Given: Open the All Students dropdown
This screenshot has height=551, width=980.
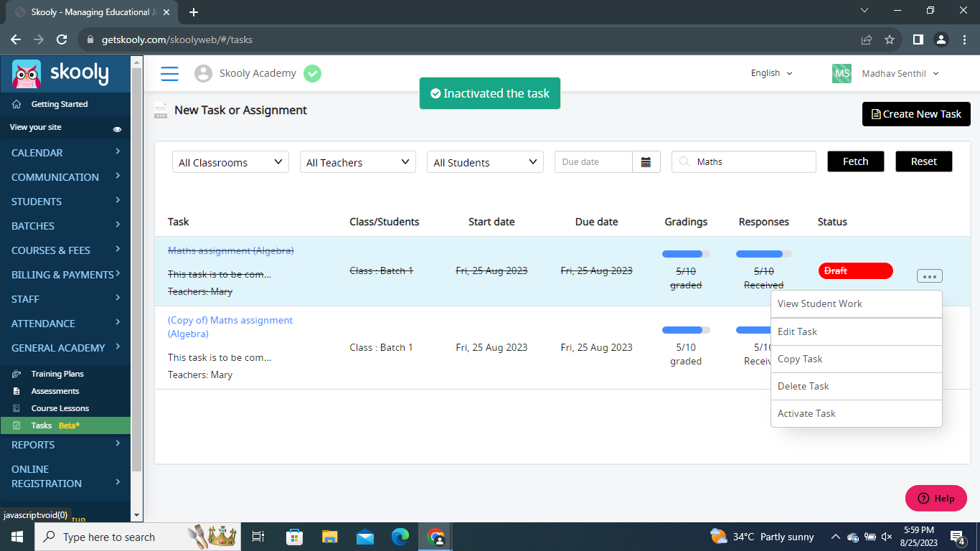Looking at the screenshot, I should (486, 162).
